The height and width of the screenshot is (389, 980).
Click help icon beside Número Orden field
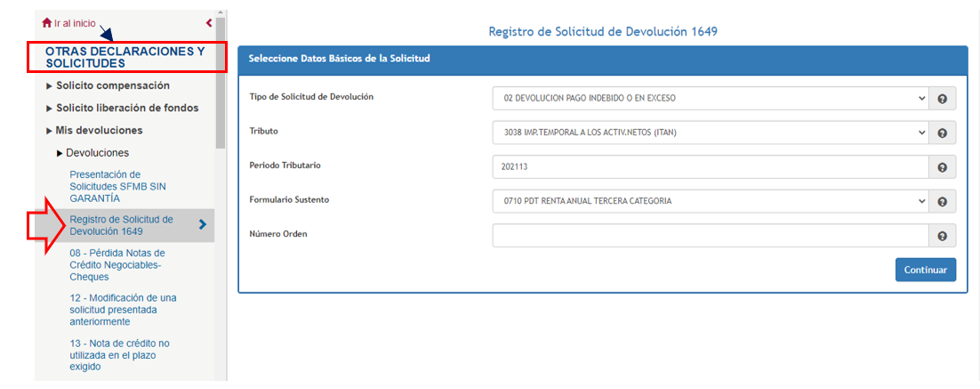click(942, 236)
